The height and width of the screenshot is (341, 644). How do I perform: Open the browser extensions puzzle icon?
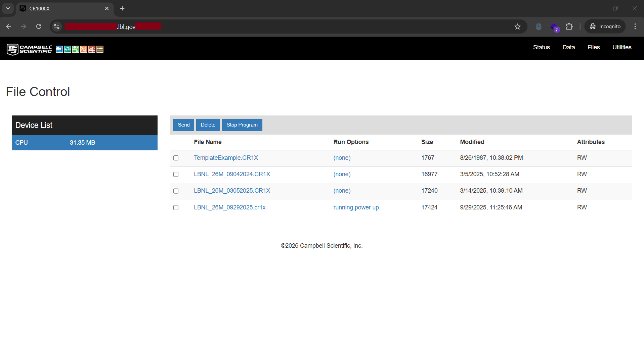click(x=569, y=27)
